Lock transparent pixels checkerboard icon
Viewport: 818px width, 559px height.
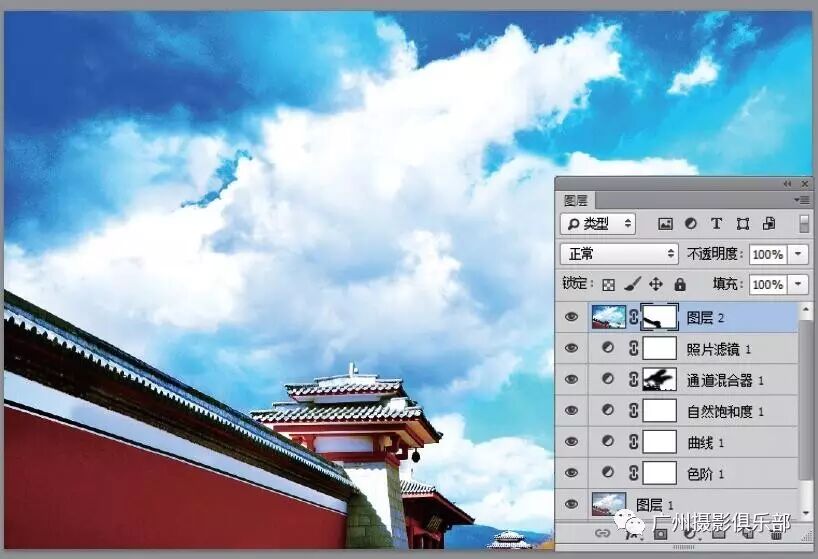(608, 285)
